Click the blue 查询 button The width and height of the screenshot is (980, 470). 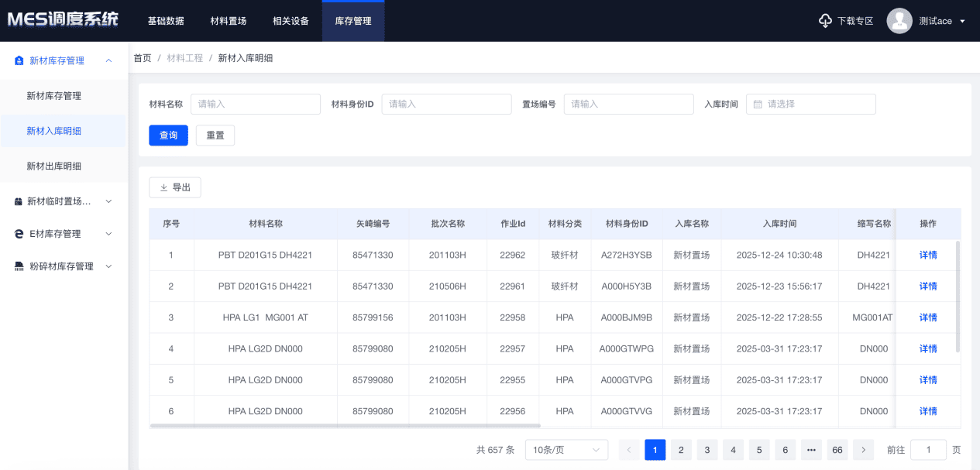[168, 136]
